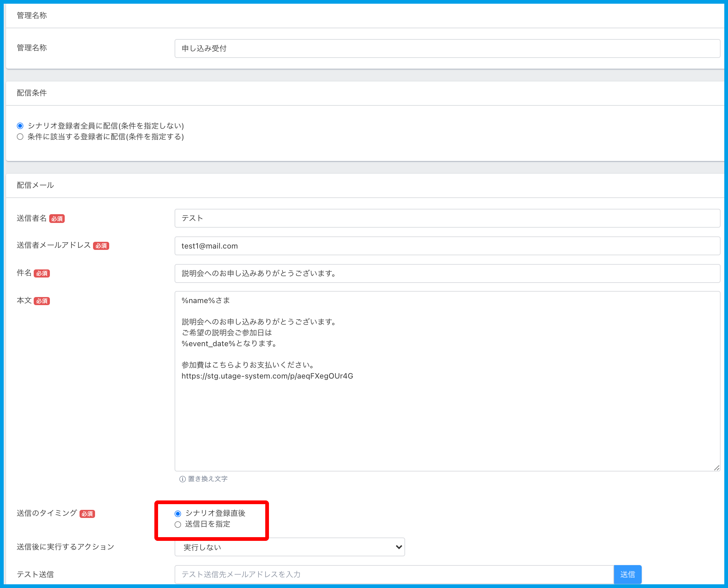Open the 置き換え文字 link

pyautogui.click(x=207, y=479)
